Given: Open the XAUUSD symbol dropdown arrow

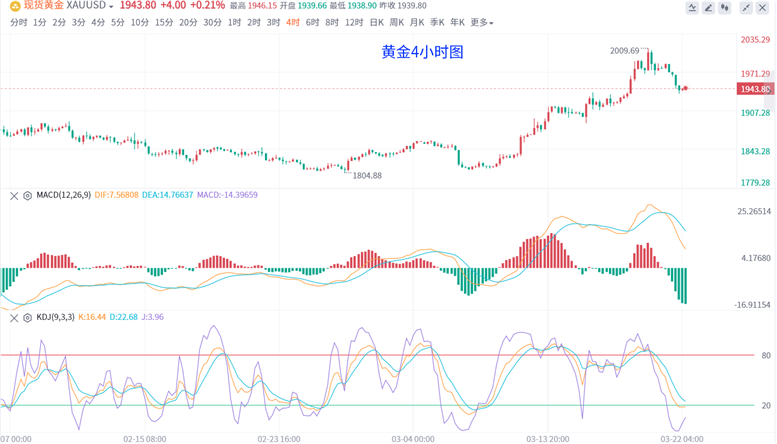Looking at the screenshot, I should (111, 6).
